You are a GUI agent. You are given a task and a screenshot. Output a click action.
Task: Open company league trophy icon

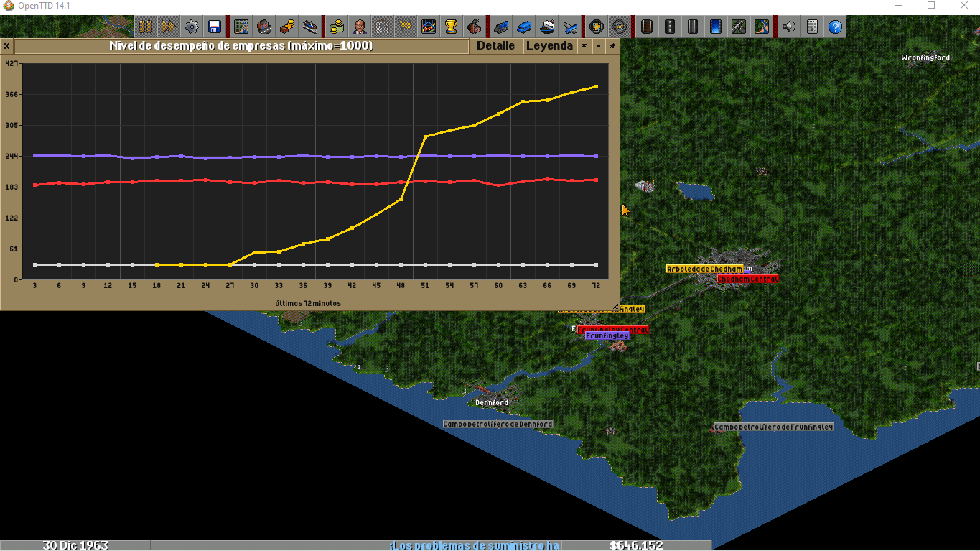[452, 27]
